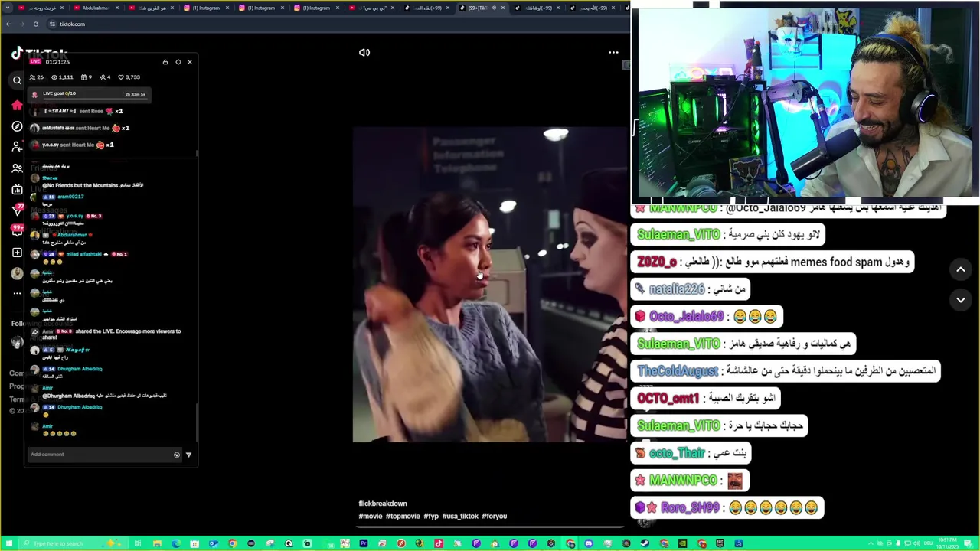Open the Messages icon with badge
The width and height of the screenshot is (980, 551).
(17, 210)
